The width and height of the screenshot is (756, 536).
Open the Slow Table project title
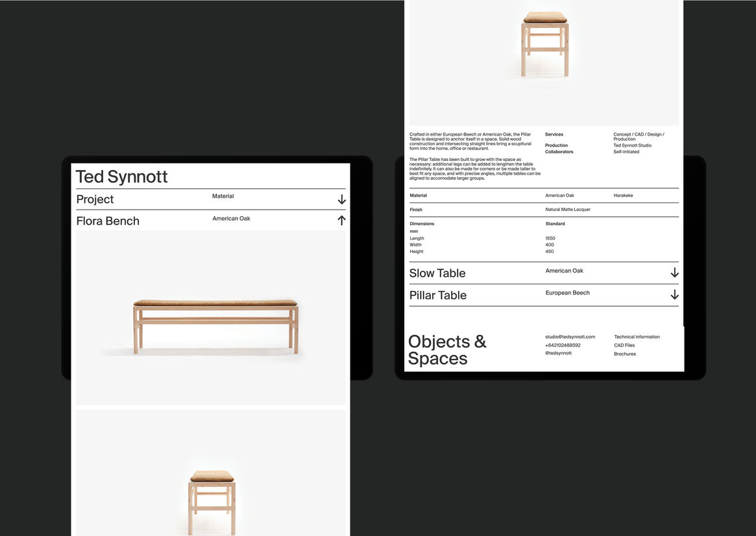point(437,273)
